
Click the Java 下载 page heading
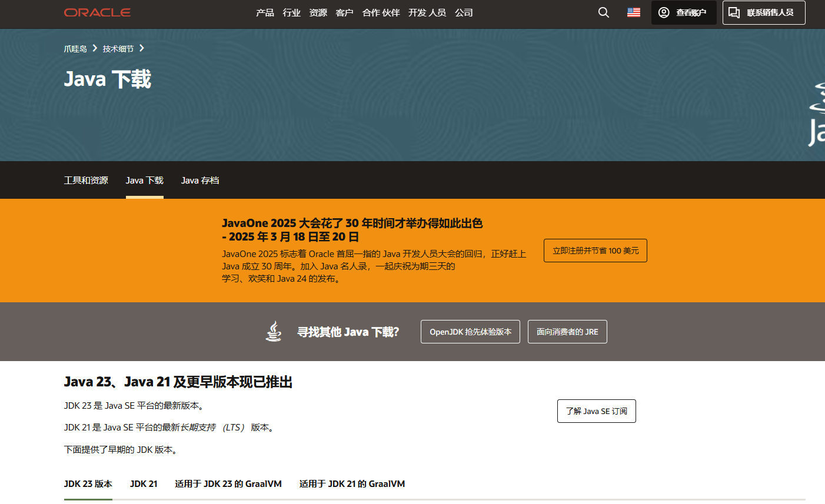(108, 79)
